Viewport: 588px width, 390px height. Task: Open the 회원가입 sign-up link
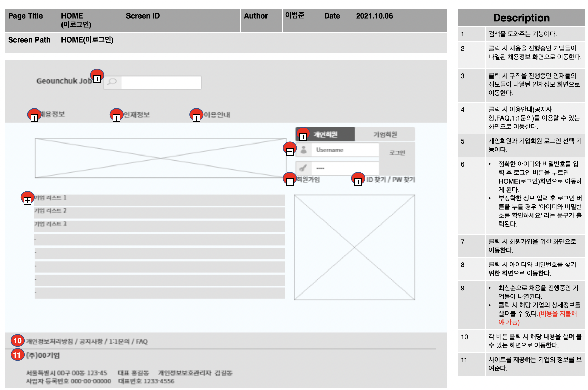[308, 180]
